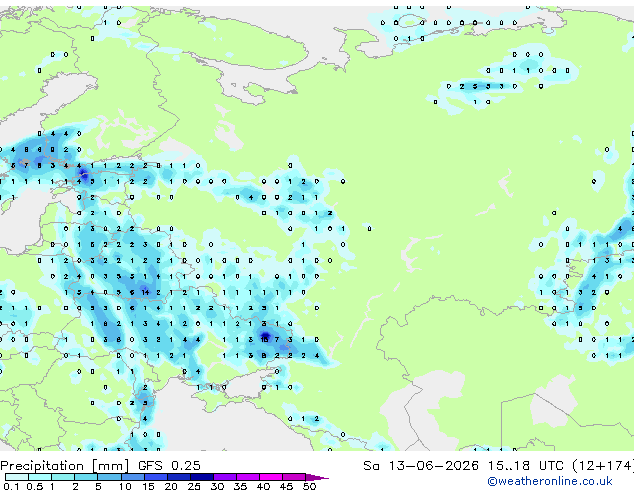Screen dimensions: 634x490
Task: Click the '25' legend scale label
Action: click(194, 486)
